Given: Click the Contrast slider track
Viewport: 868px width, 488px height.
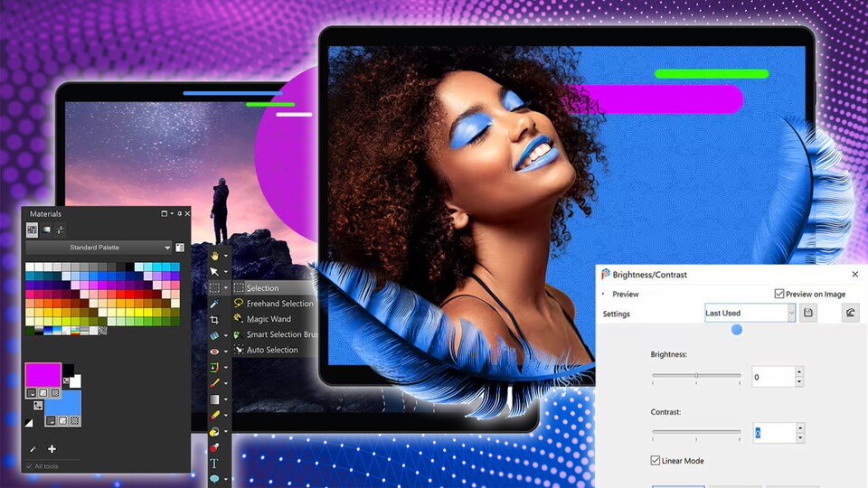Looking at the screenshot, I should [696, 431].
